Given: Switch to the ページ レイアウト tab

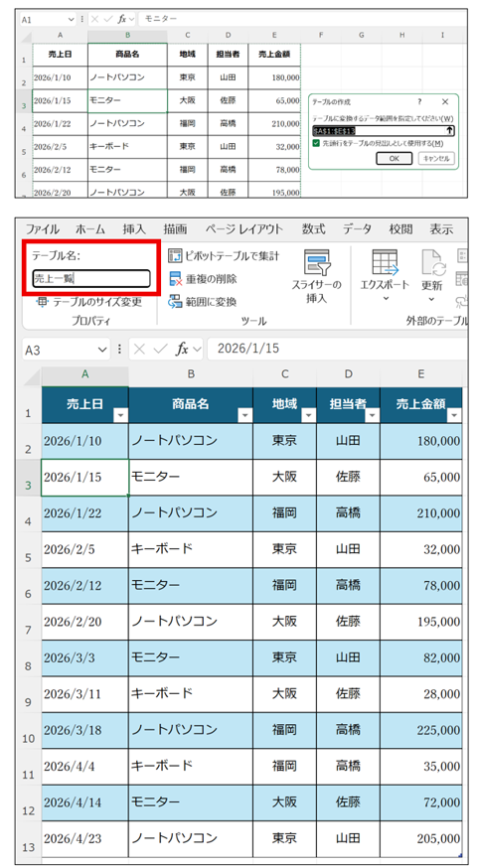Looking at the screenshot, I should point(243,228).
